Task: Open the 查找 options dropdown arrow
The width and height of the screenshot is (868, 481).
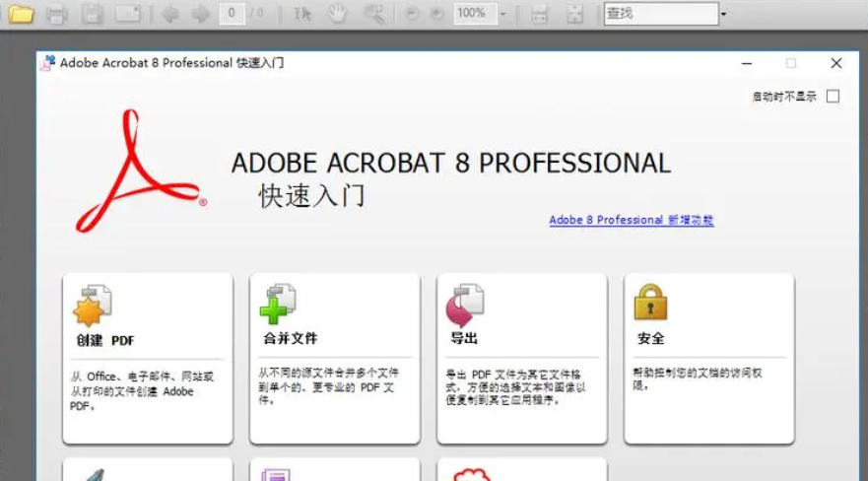Action: tap(723, 15)
